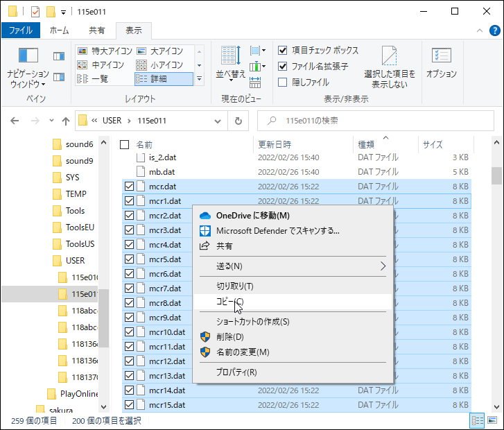504x430 pixels.
Task: Click the up-arrow parent folder button
Action: pos(66,121)
